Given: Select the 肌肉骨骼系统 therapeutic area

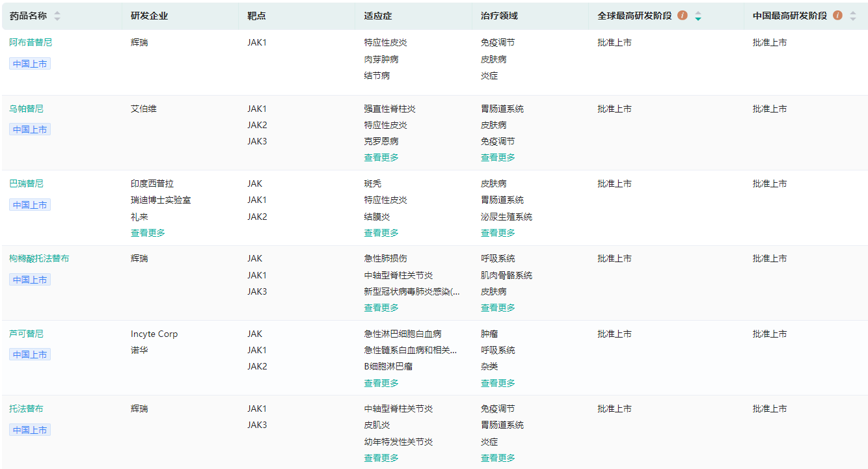Looking at the screenshot, I should pos(506,275).
